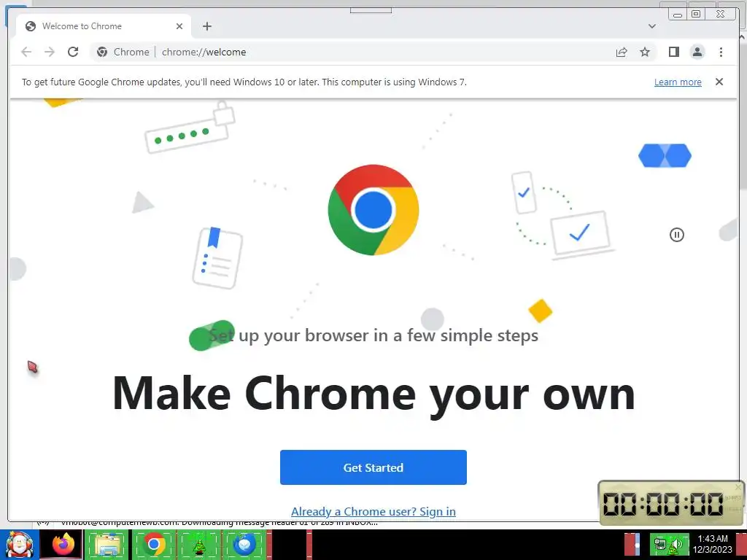Open File Explorer from the taskbar
The image size is (747, 560).
[x=108, y=545]
